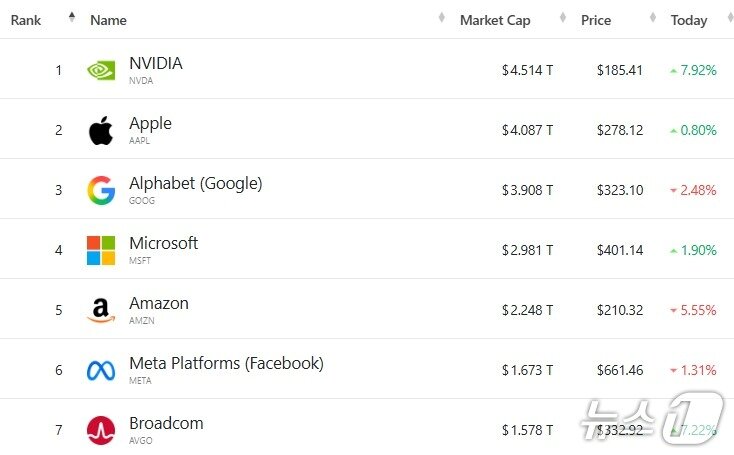The image size is (734, 455).
Task: Click the Microsoft logo icon
Action: click(x=101, y=250)
